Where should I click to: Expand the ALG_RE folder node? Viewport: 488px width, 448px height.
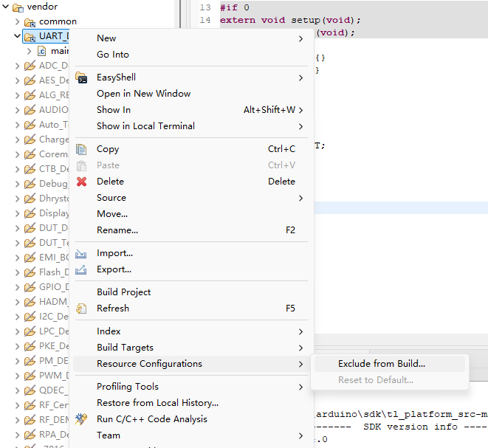point(18,95)
